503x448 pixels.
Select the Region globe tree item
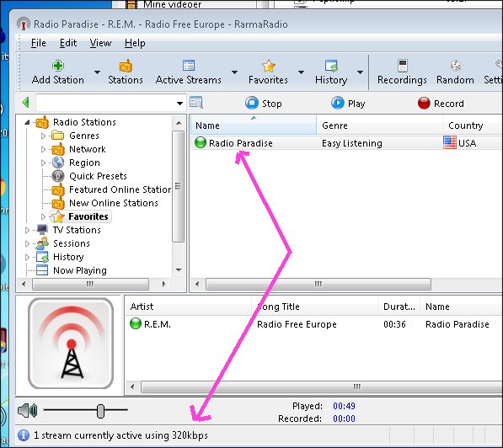point(84,163)
